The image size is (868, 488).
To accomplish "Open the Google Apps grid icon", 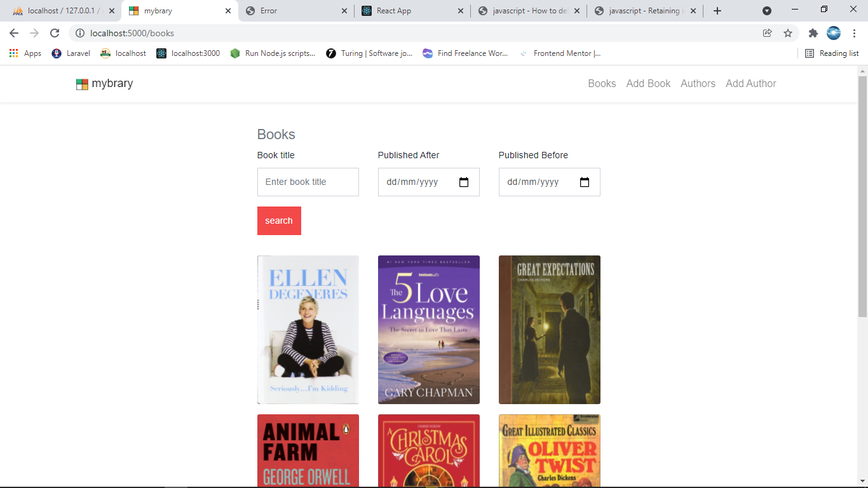I will pos(13,53).
